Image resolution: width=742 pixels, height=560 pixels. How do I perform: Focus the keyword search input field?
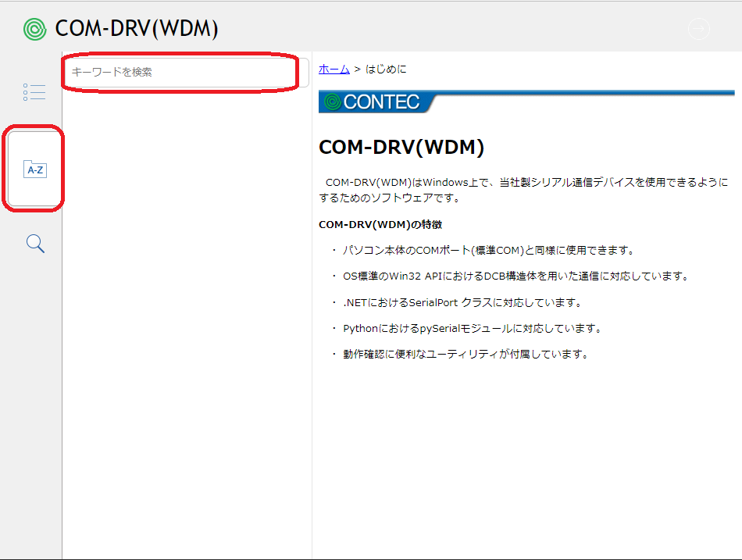click(x=186, y=72)
